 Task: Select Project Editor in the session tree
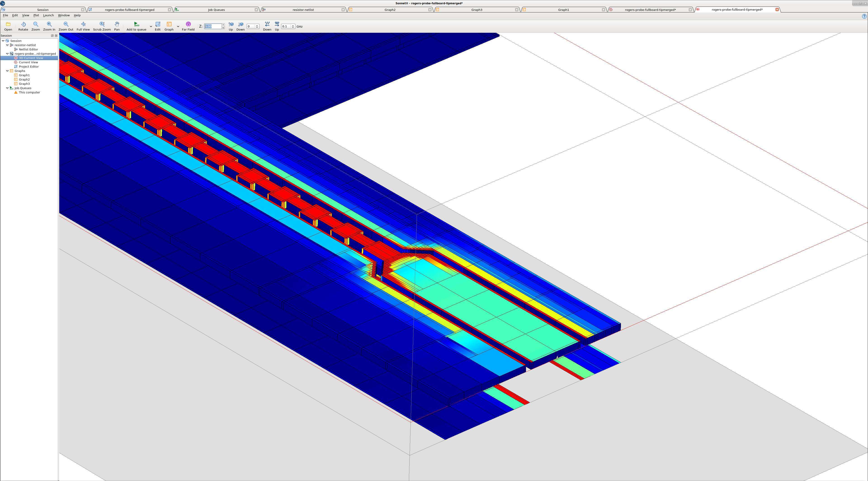[29, 67]
